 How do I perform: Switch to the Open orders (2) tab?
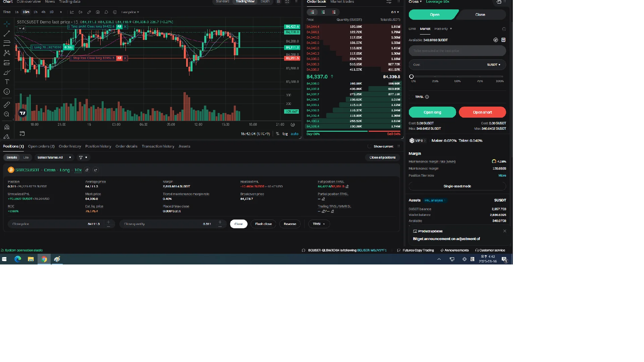41,146
